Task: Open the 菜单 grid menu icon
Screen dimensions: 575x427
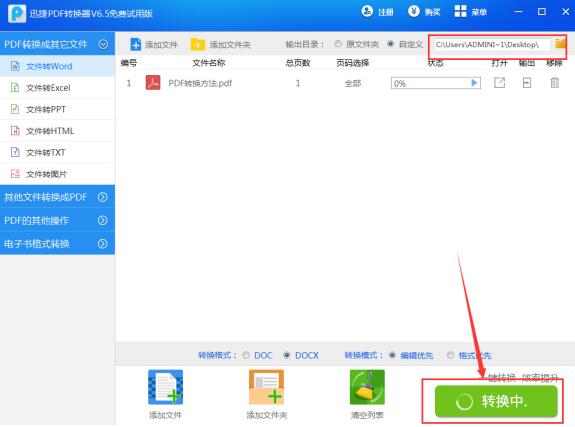Action: [460, 11]
